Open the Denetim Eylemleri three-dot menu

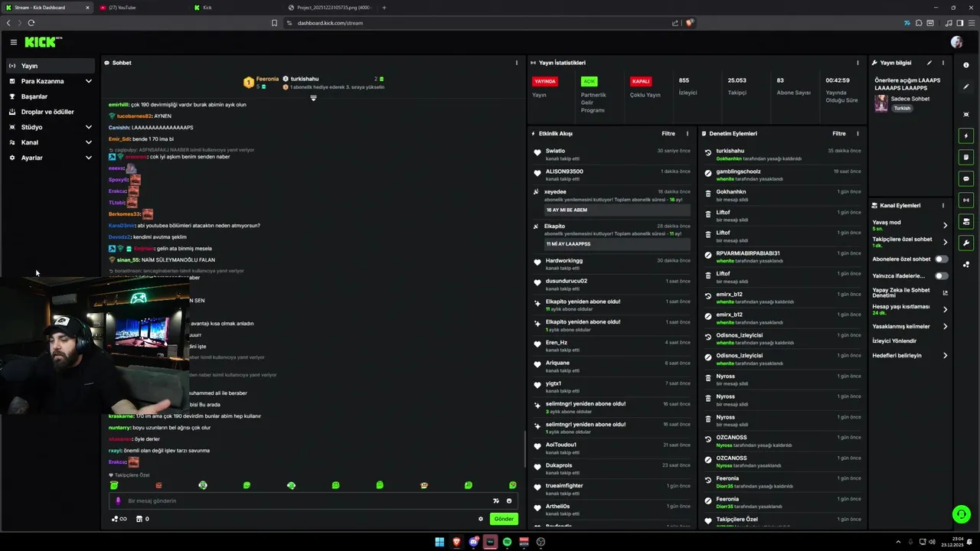point(857,133)
